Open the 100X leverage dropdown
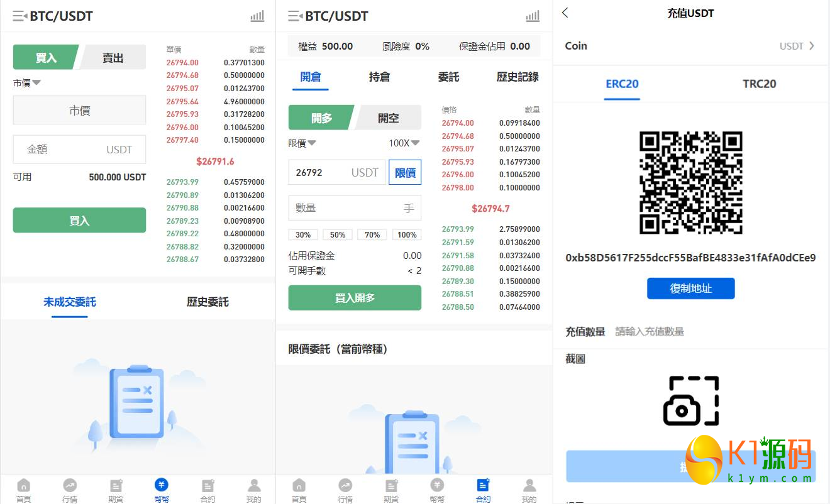Image resolution: width=830 pixels, height=504 pixels. [x=404, y=143]
